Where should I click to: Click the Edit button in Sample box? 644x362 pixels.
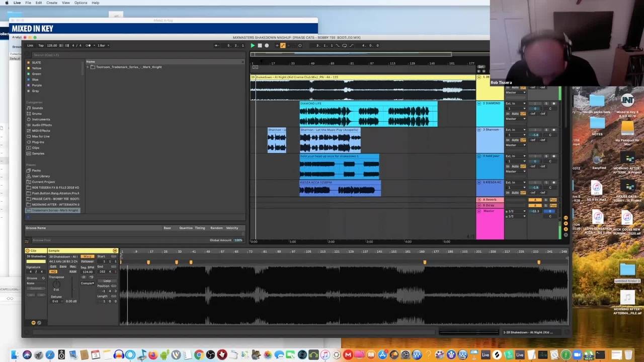53,266
